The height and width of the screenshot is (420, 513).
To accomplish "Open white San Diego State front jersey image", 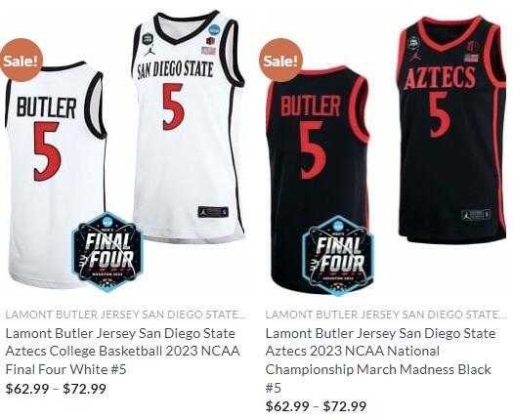I will tap(189, 127).
